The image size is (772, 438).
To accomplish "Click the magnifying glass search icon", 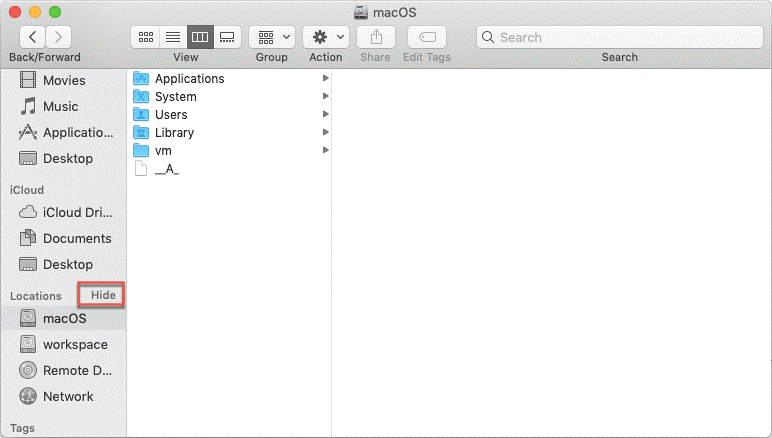I will click(x=487, y=37).
